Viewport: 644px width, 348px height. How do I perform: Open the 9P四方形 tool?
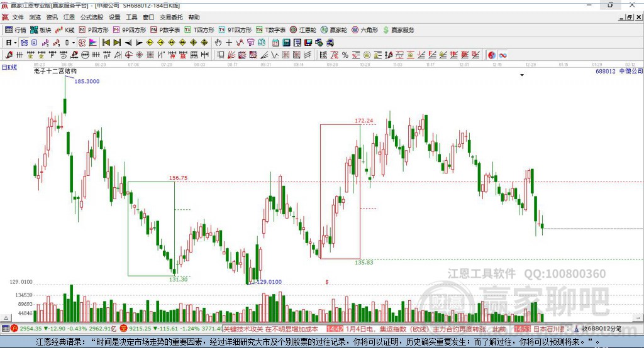coord(130,30)
